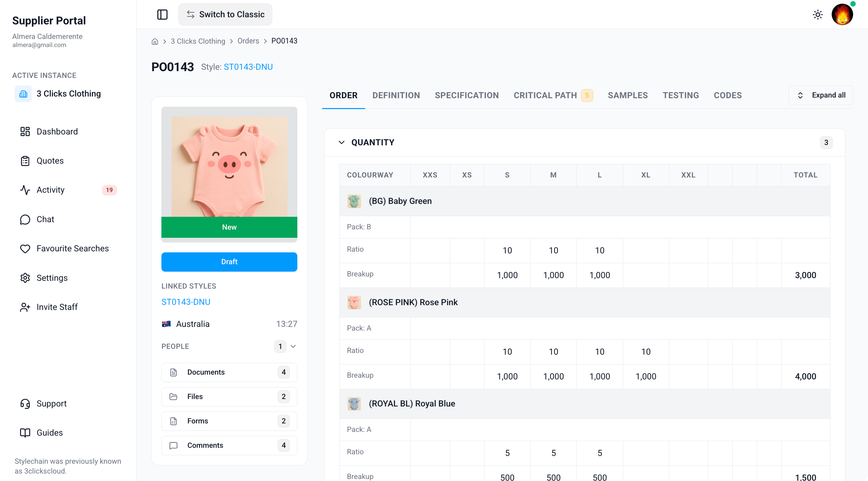Click the Rose Pink total 4,000

pos(805,377)
